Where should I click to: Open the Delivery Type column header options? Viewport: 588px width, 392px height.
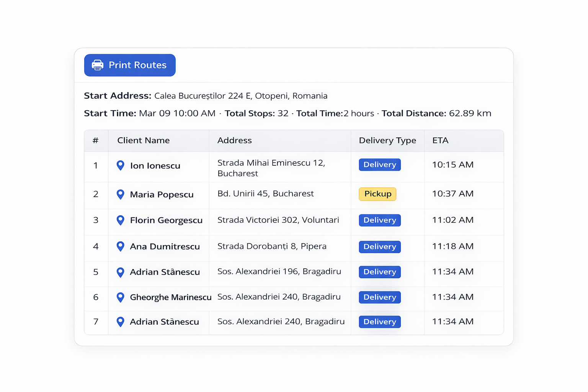click(387, 140)
